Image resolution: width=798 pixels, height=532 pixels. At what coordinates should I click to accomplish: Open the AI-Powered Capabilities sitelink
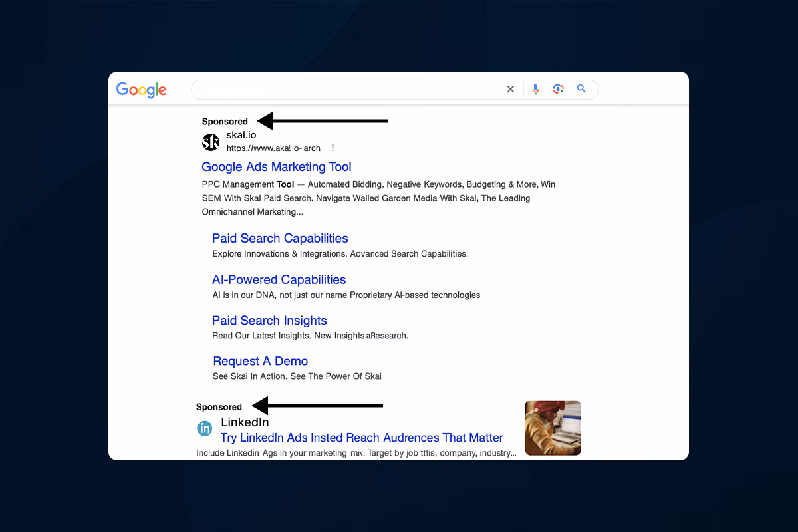tap(279, 279)
